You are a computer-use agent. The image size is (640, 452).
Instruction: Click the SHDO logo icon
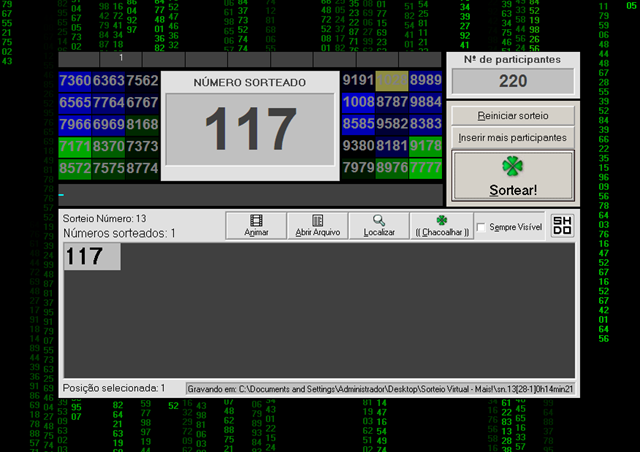(x=562, y=225)
